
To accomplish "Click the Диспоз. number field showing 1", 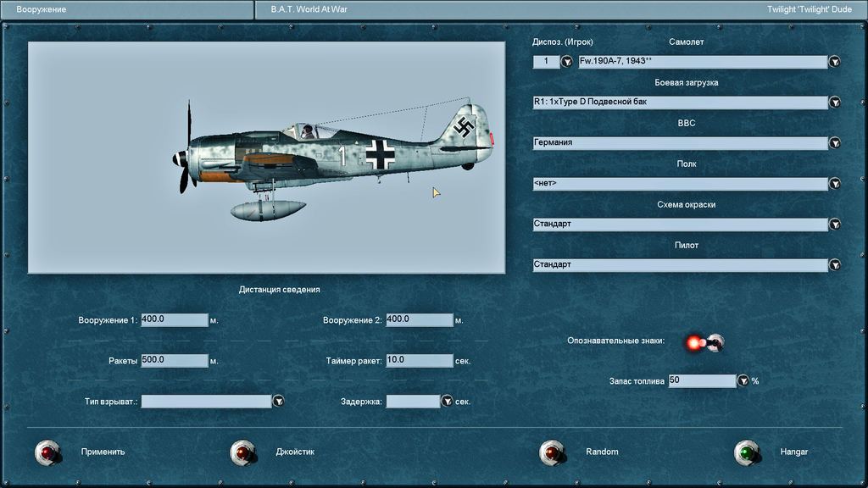I will 546,61.
